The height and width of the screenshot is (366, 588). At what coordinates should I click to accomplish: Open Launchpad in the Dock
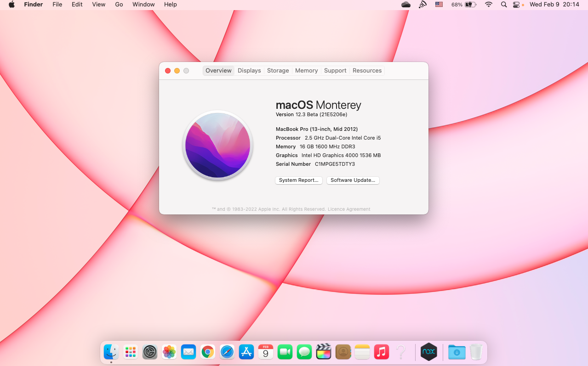[x=131, y=352]
